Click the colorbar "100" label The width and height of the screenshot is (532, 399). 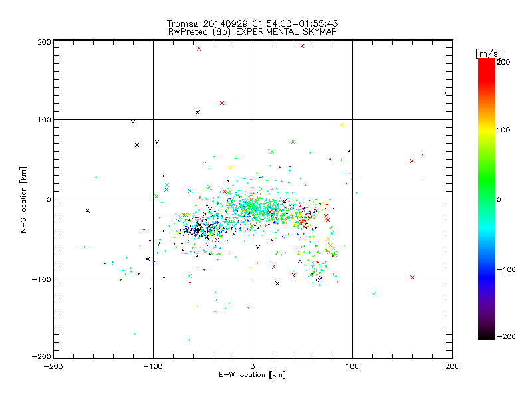point(503,130)
